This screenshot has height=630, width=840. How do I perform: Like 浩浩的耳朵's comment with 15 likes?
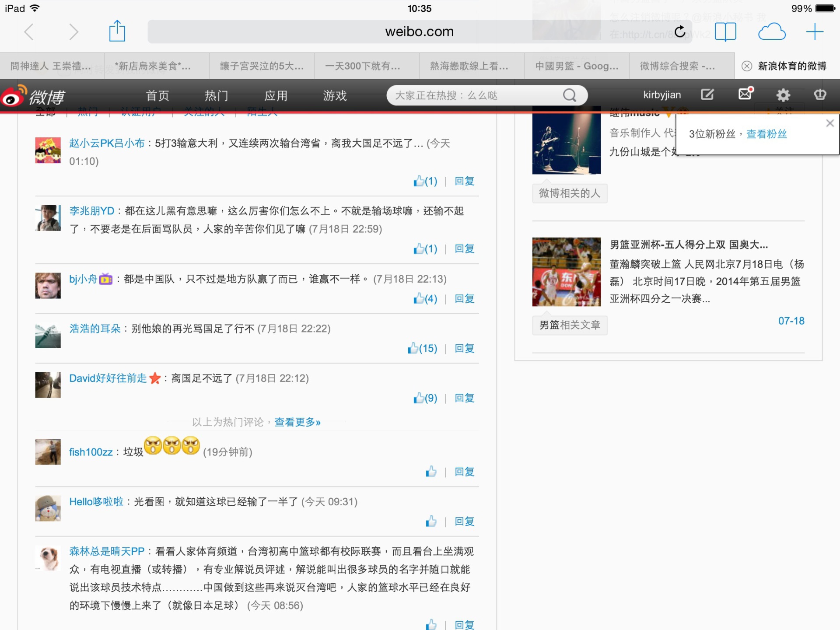point(413,348)
